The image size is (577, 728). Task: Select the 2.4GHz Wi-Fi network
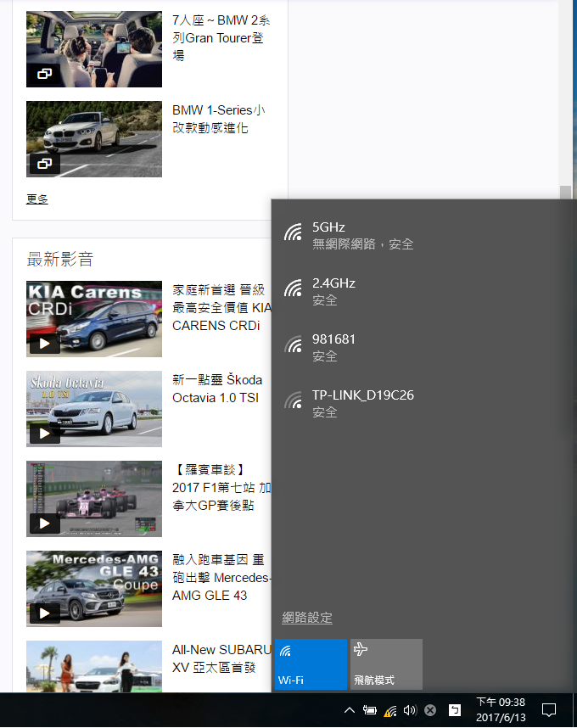point(423,292)
